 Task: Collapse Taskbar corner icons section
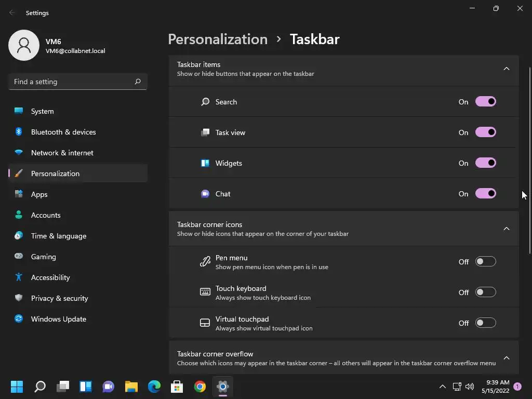click(x=506, y=229)
